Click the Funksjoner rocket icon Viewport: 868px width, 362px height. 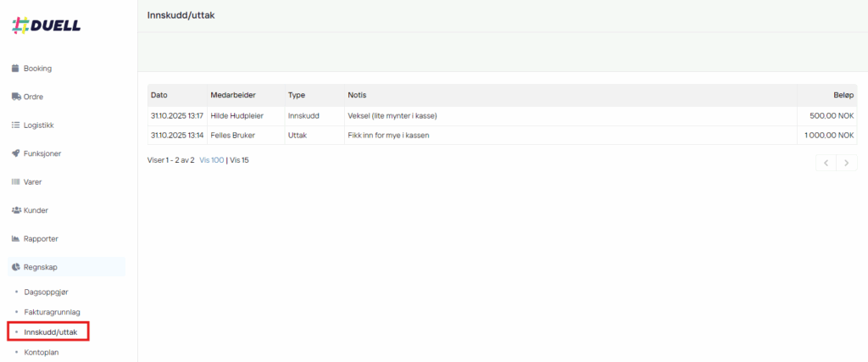15,153
